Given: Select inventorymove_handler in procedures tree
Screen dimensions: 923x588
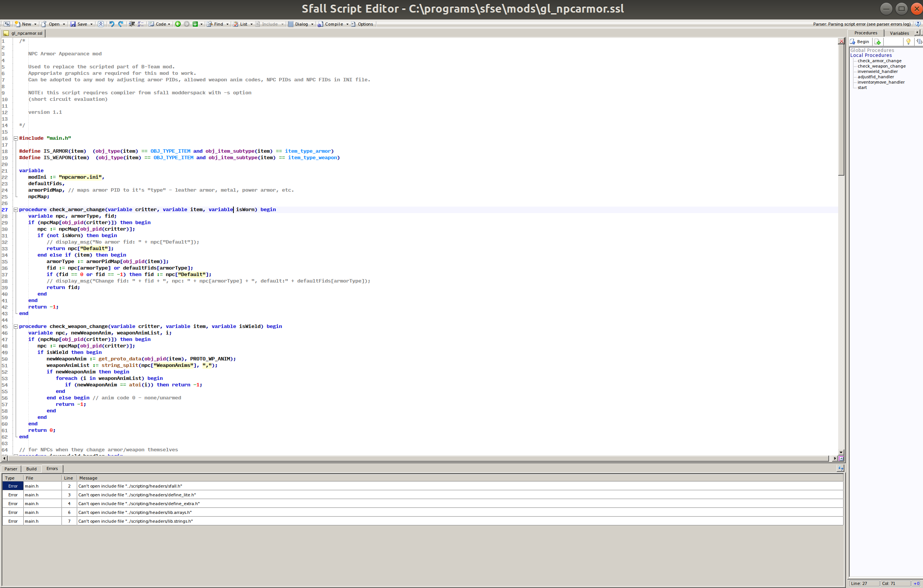Looking at the screenshot, I should point(881,82).
